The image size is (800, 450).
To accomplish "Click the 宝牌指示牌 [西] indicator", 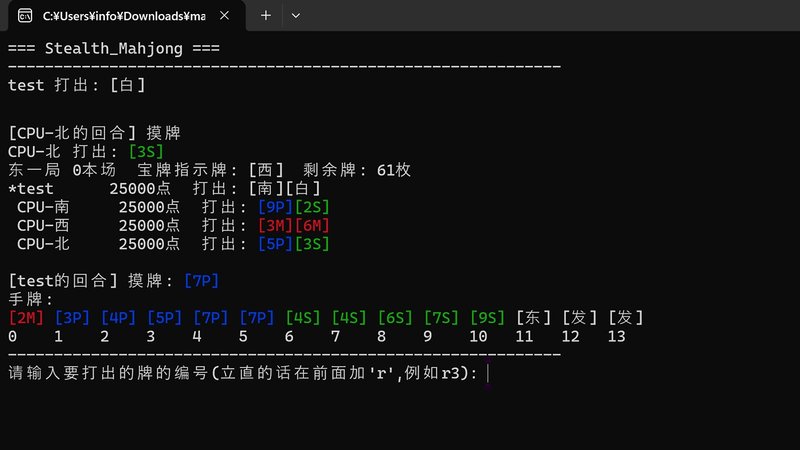I will coord(211,170).
